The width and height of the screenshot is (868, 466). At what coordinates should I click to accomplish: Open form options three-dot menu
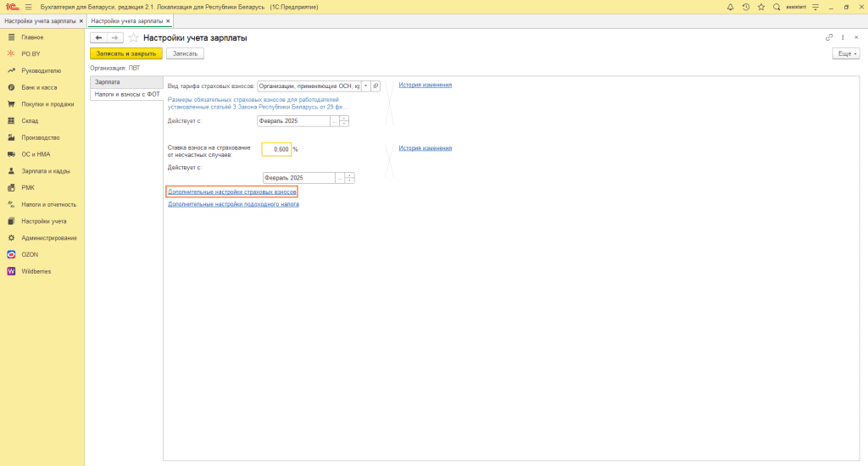[843, 37]
